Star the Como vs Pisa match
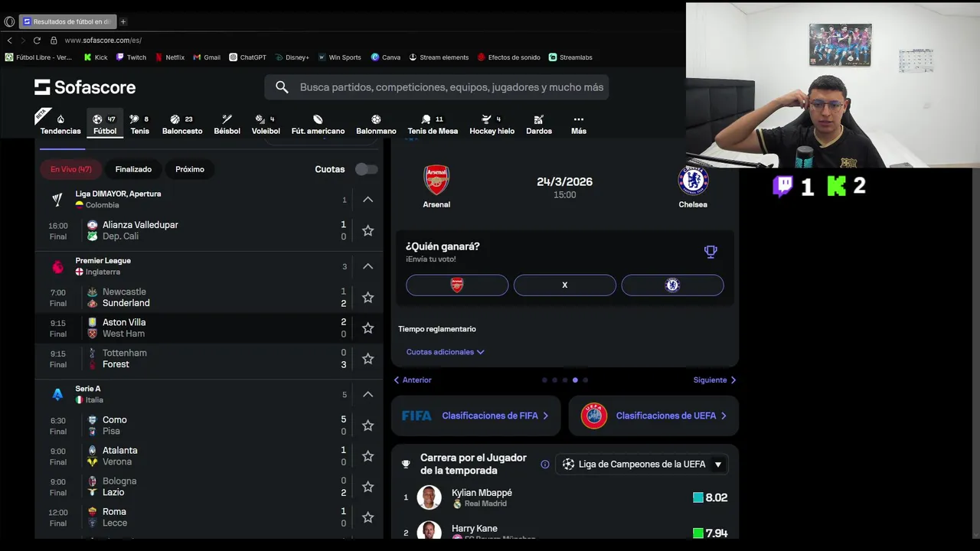Screen dimensions: 980x551 pyautogui.click(x=367, y=425)
